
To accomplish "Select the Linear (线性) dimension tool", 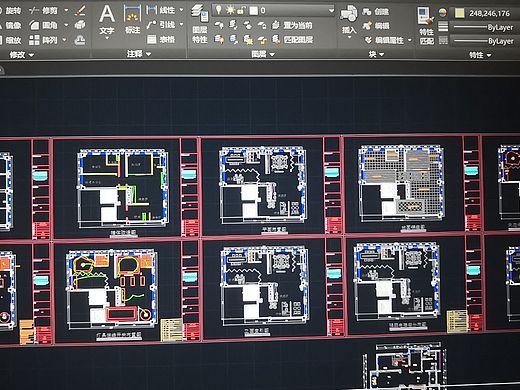I will point(161,10).
